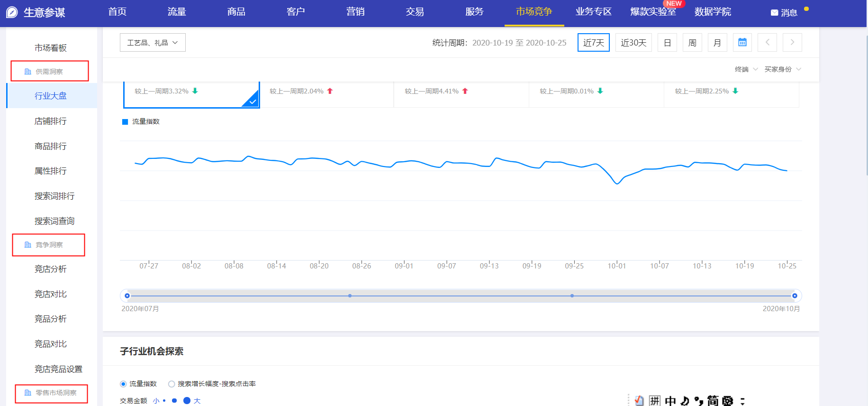
Task: Open the 交易 top menu
Action: coord(415,12)
